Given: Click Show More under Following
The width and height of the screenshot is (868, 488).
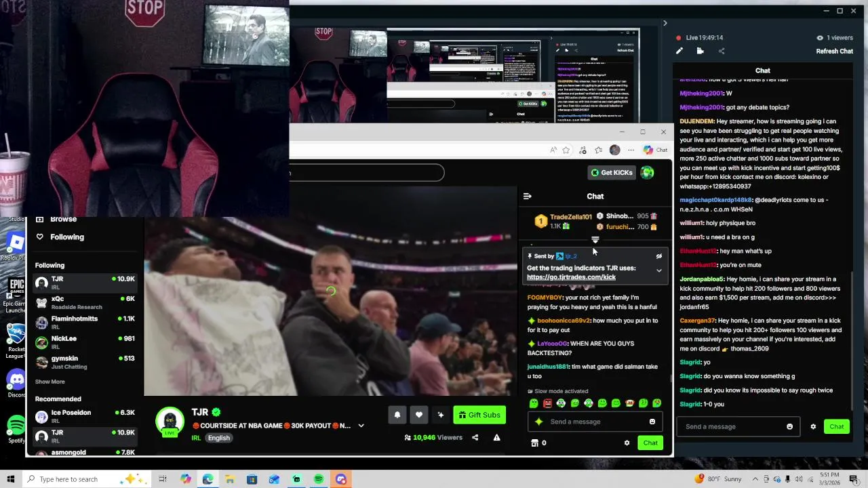Looking at the screenshot, I should click(50, 382).
